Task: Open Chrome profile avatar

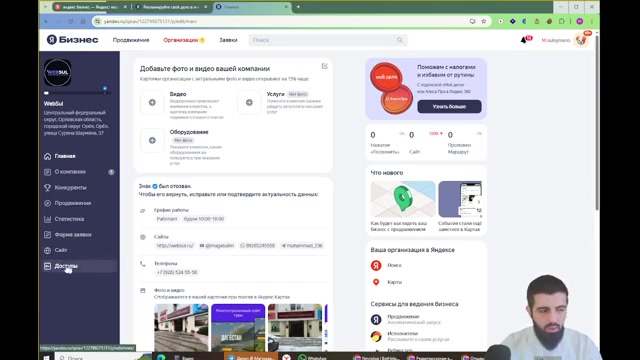Action: [580, 21]
